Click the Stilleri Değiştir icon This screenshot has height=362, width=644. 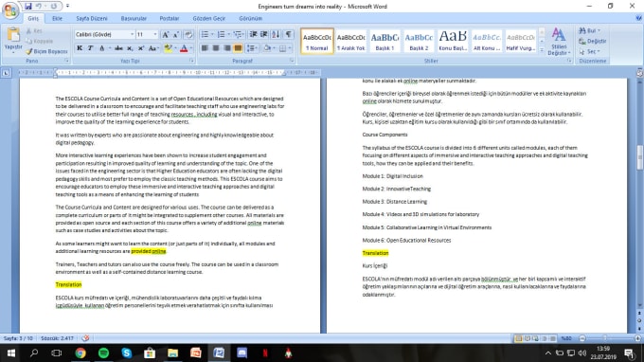click(x=559, y=41)
